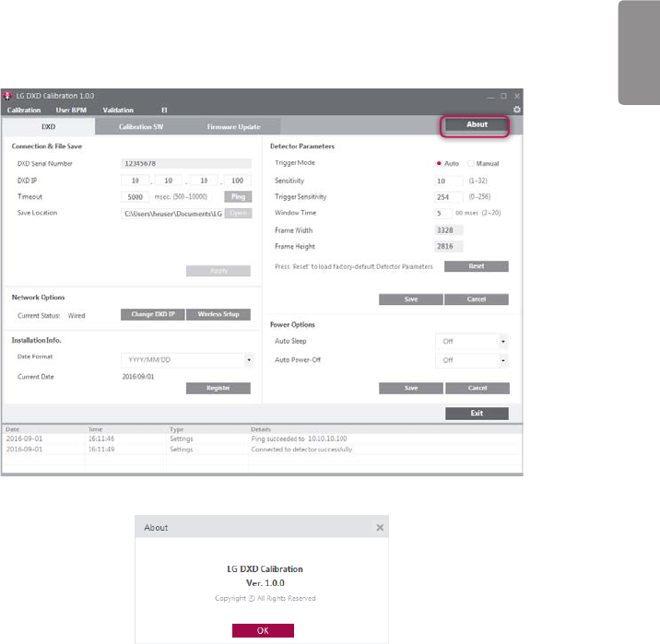Click the Frame Width value 3328
The image size is (660, 644).
pyautogui.click(x=449, y=230)
